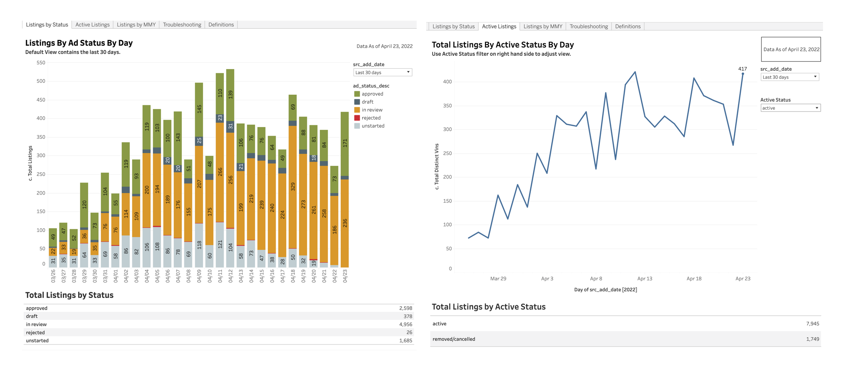
Task: Select Listings by Status tab in left dashboard
Action: tap(47, 25)
